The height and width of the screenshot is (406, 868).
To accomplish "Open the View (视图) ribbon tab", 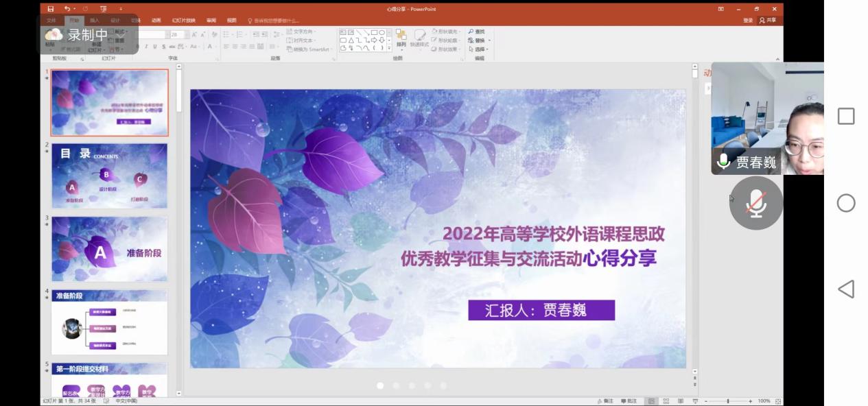I will pos(231,21).
